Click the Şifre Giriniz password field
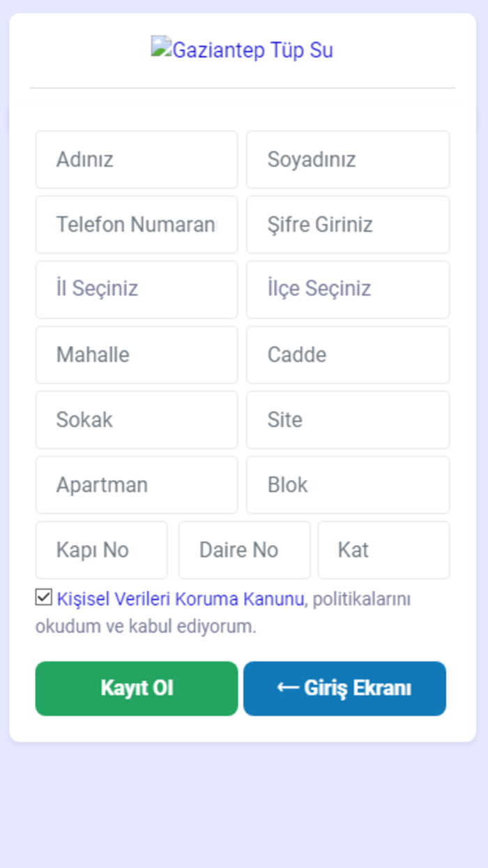Screen dimensions: 488x868 [x=347, y=224]
